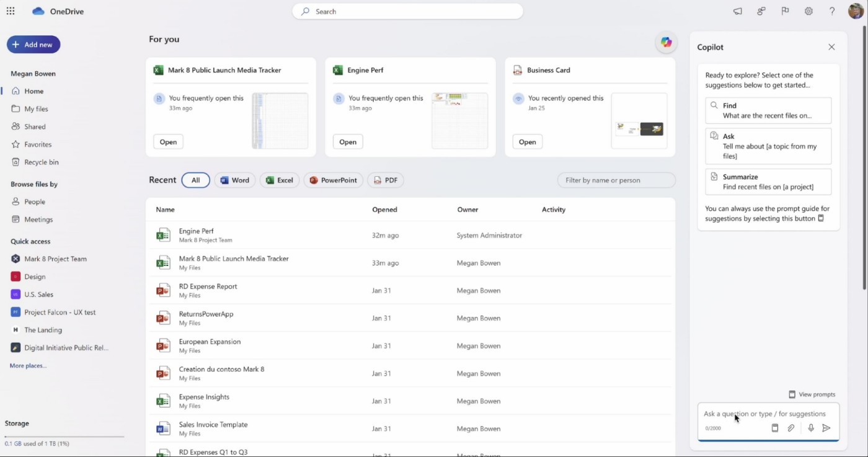Image resolution: width=868 pixels, height=457 pixels.
Task: Click the Business Card PDF icon
Action: (x=518, y=70)
